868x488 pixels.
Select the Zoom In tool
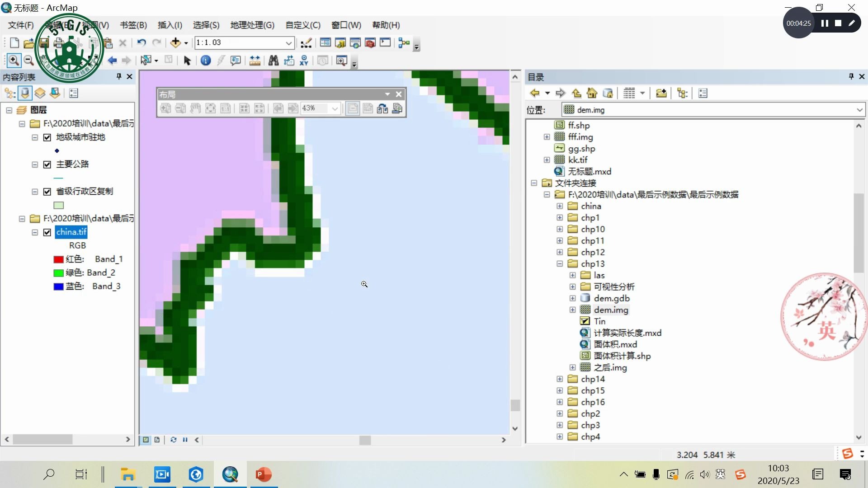(x=14, y=60)
